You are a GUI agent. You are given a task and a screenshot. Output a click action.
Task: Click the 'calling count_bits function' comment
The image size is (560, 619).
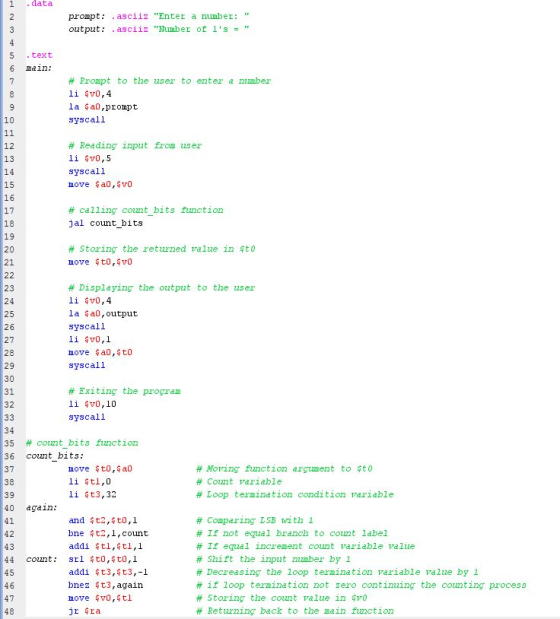pyautogui.click(x=146, y=210)
